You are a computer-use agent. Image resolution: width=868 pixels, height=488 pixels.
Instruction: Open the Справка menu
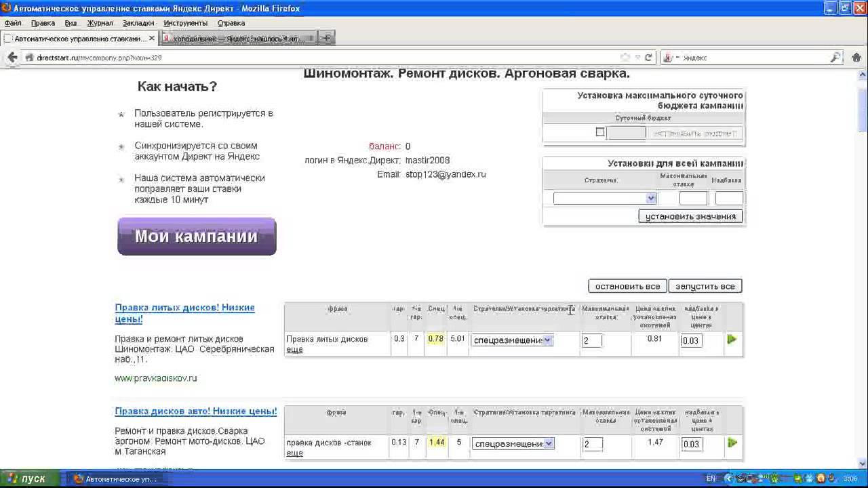[231, 23]
